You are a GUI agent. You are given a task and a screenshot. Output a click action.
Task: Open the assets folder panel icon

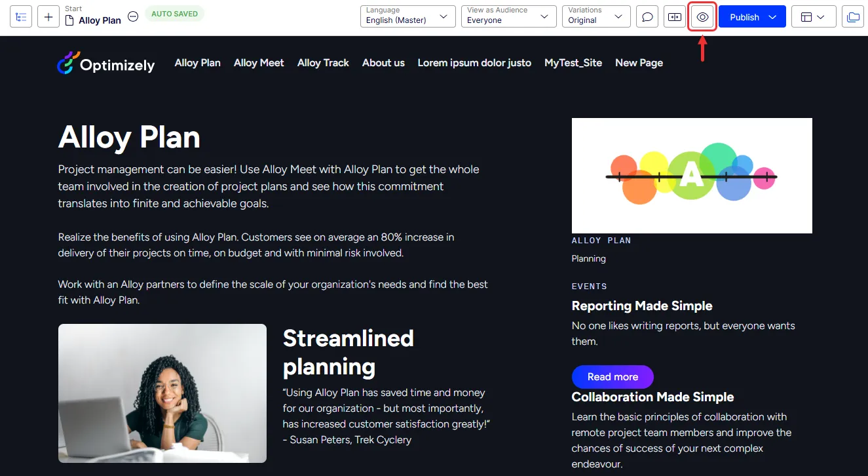click(x=853, y=17)
